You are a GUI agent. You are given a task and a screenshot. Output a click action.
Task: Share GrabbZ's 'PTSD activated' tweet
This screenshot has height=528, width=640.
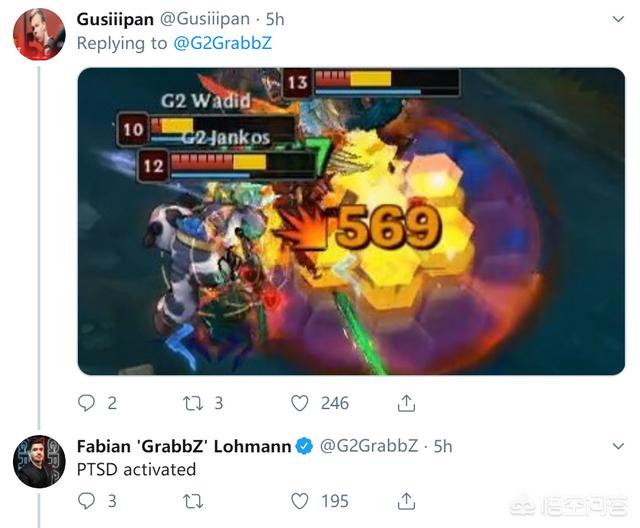[x=406, y=501]
